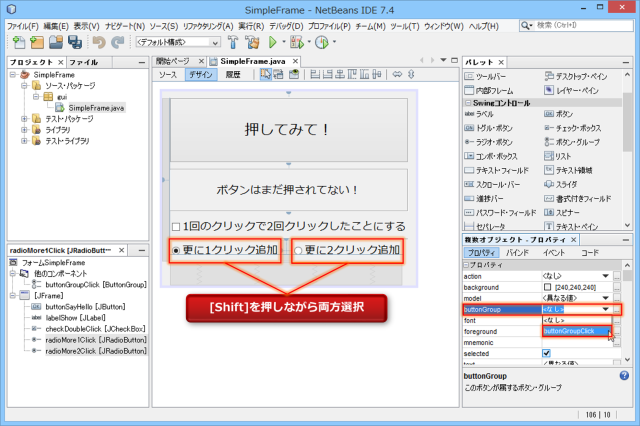Click the Build Project hammer icon
Viewport: 640px width, 426px height.
click(233, 43)
